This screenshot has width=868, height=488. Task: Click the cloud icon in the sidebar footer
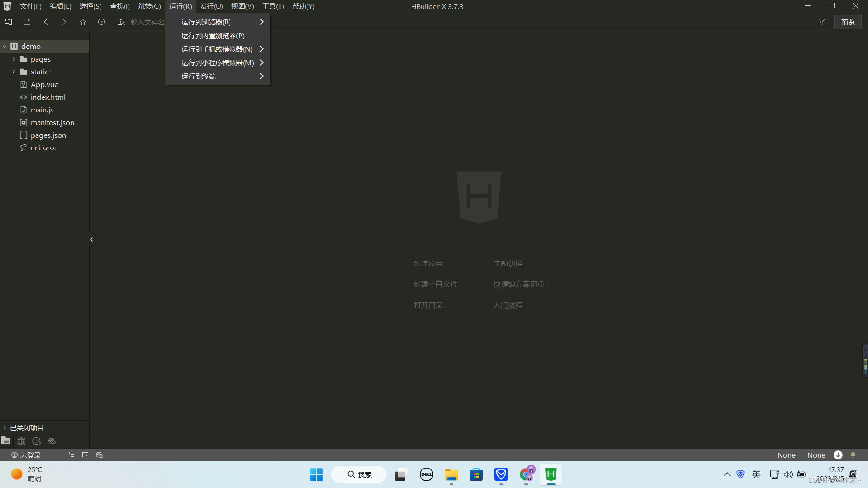[x=52, y=441]
